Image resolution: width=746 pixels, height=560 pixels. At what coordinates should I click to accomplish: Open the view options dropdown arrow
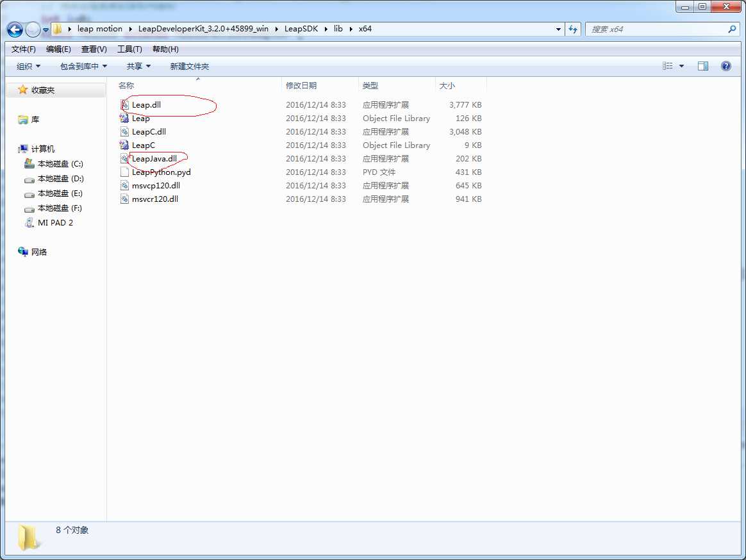click(x=681, y=66)
